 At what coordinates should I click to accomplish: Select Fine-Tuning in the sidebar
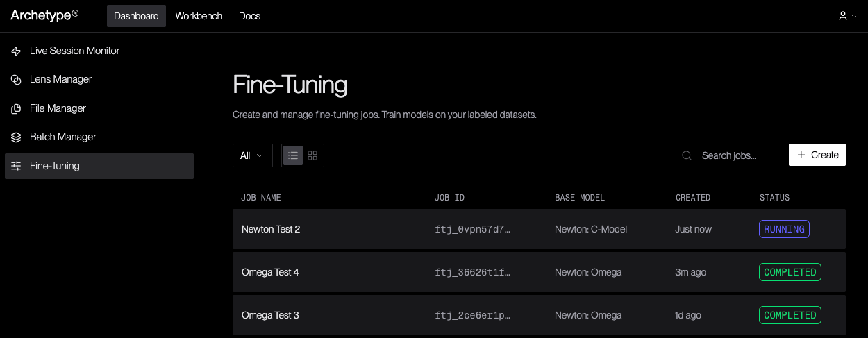click(x=99, y=167)
